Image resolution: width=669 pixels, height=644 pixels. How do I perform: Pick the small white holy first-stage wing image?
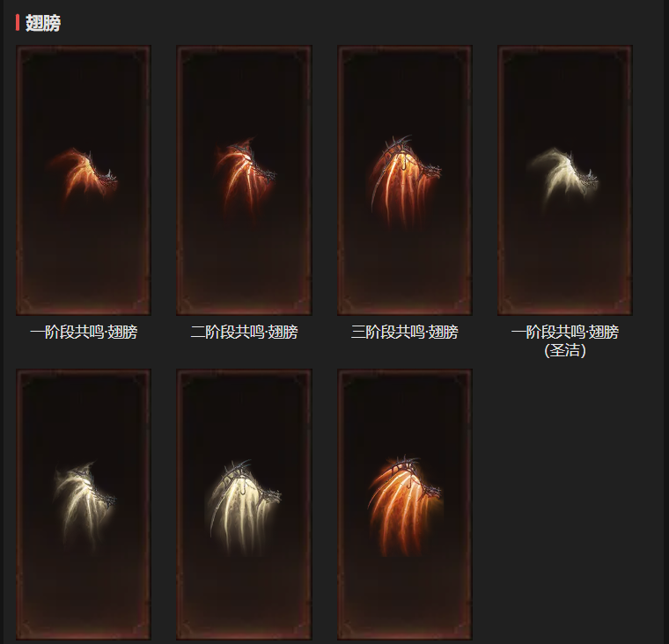[563, 176]
